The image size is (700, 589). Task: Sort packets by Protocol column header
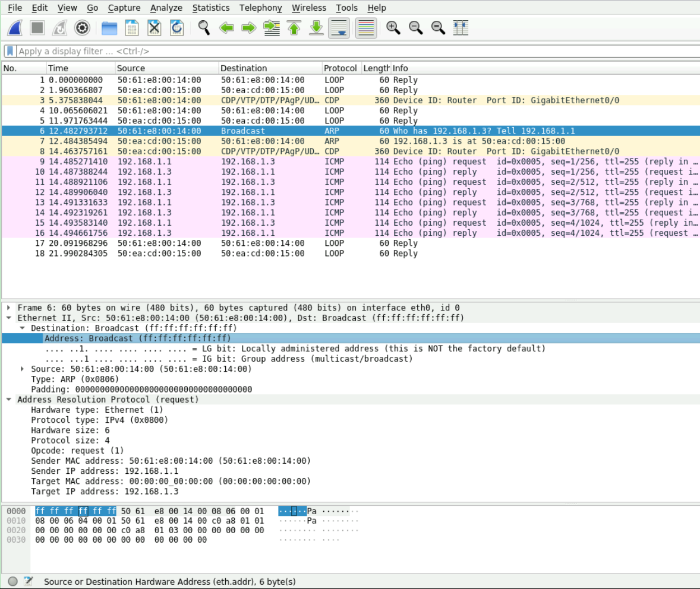pos(340,68)
